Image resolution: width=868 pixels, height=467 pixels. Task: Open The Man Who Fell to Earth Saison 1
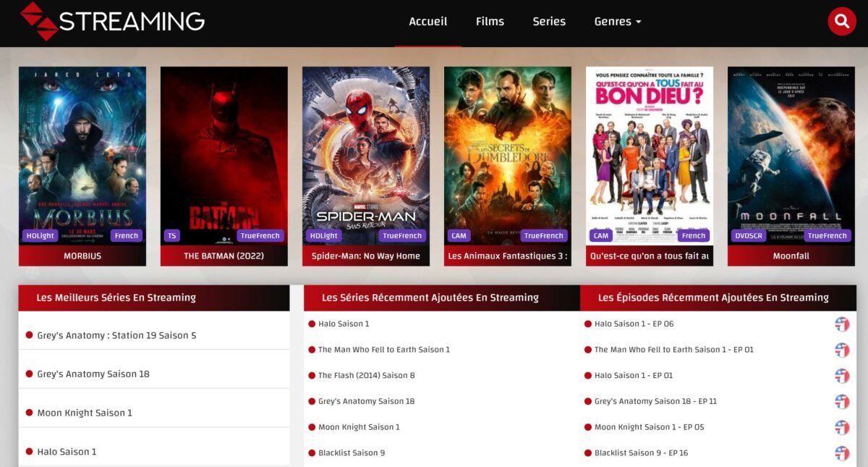point(384,350)
